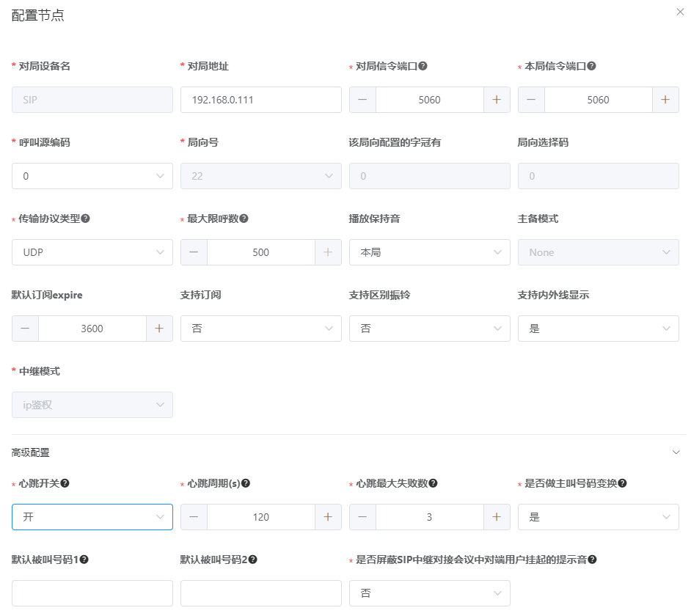This screenshot has width=691, height=616.
Task: Increase 本局信令端口 value with plus
Action: [x=665, y=100]
